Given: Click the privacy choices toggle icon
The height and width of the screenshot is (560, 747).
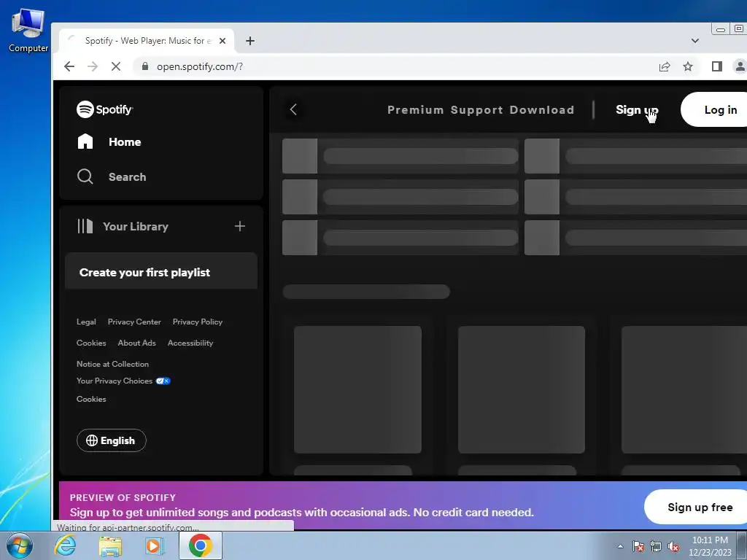Looking at the screenshot, I should click(163, 381).
